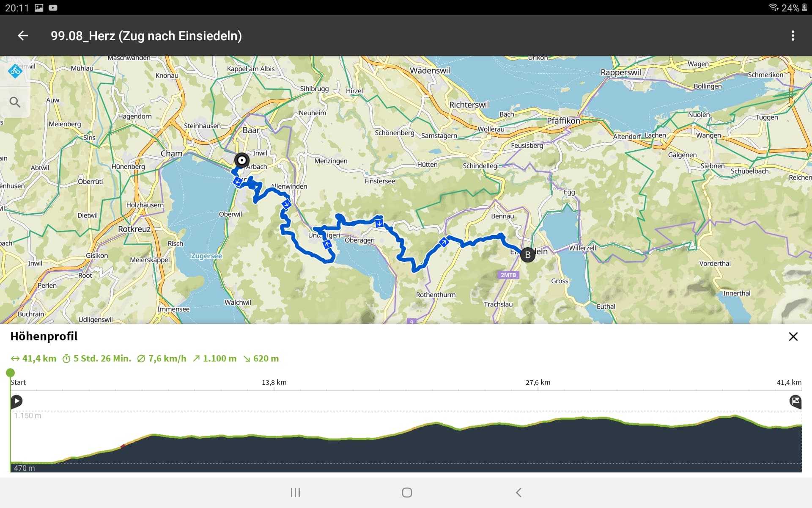Tap the cycling layer icon on map

click(15, 71)
